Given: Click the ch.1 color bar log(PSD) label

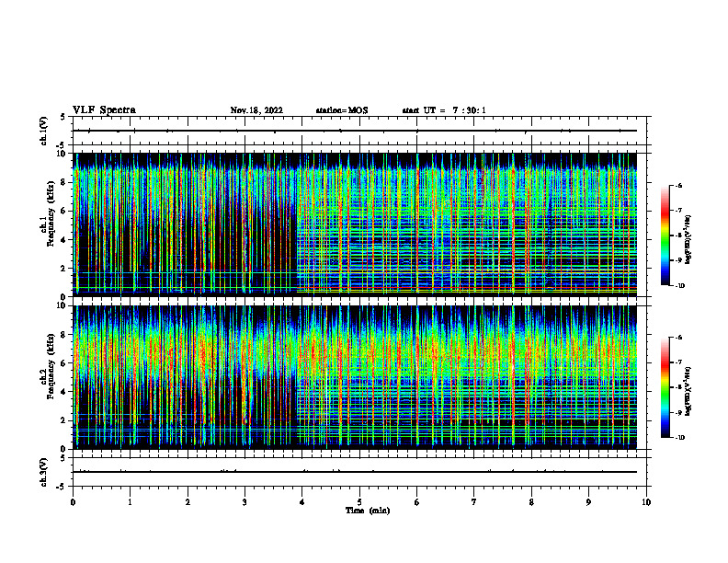Looking at the screenshot, I should click(689, 240).
